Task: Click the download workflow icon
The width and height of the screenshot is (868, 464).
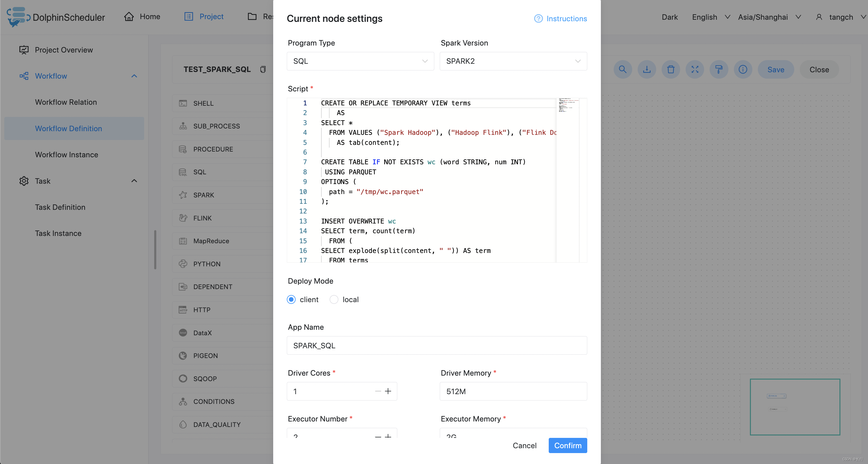Action: coord(647,69)
